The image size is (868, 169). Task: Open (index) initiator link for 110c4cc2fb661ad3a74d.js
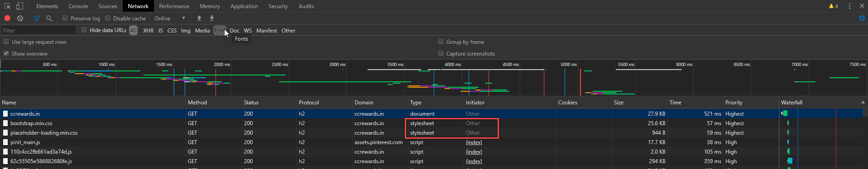point(474,151)
